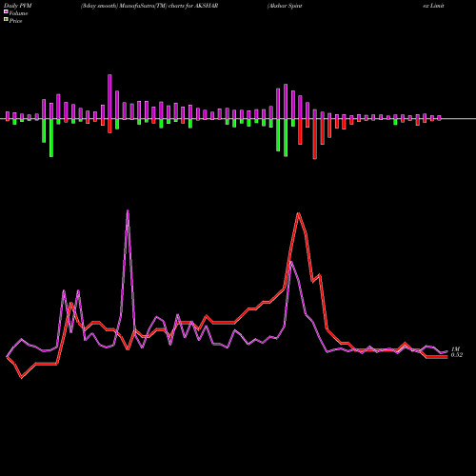Click the '(Akshar Spint' company name text

(285, 6)
